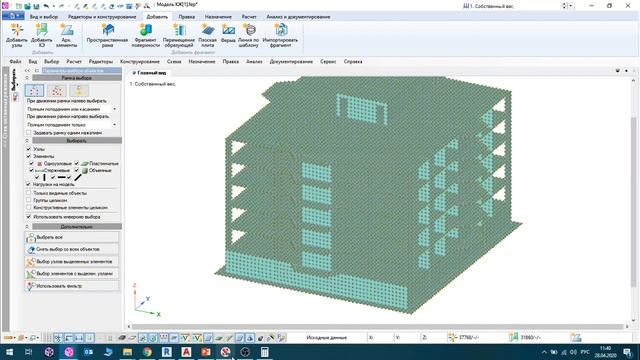Click the nodes count icon in status bar
Viewport: 640px width, 360px height.
pyautogui.click(x=452, y=337)
